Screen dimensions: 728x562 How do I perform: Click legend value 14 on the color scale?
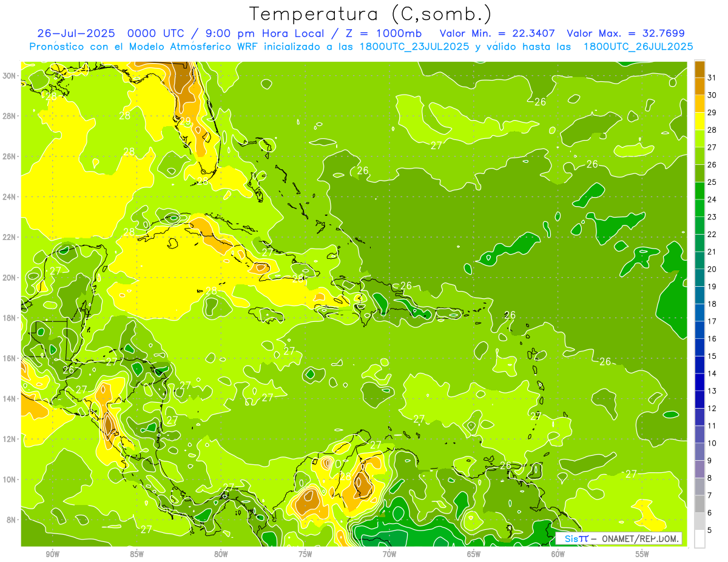[x=712, y=373]
